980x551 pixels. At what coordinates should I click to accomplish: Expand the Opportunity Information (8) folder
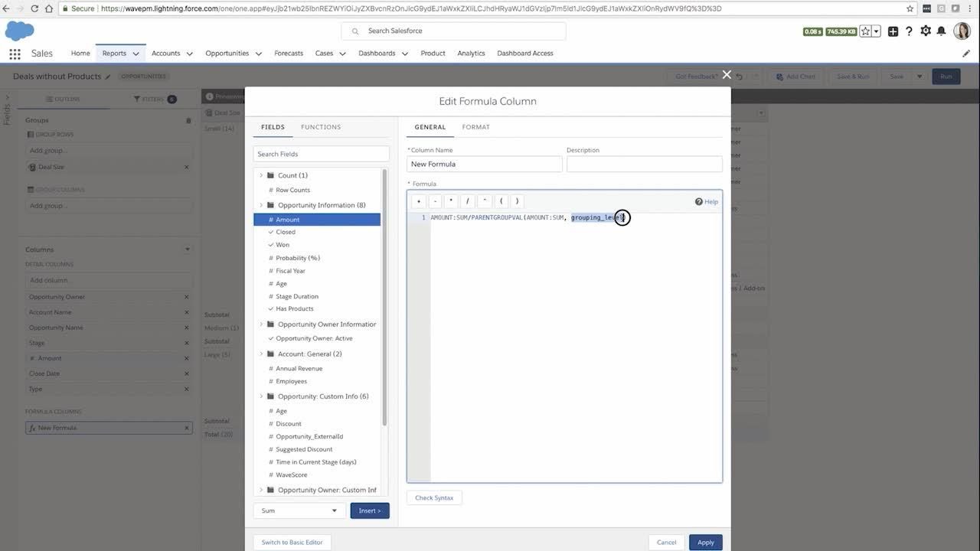(x=261, y=205)
